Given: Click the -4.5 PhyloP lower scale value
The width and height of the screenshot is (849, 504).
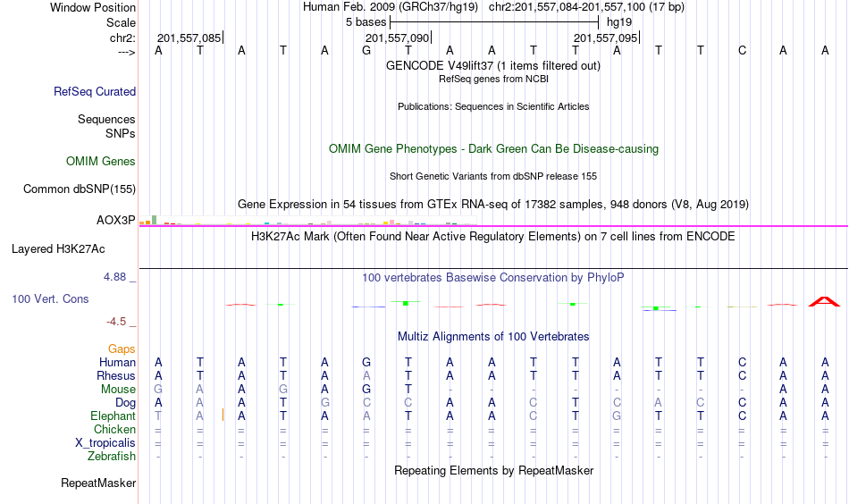Looking at the screenshot, I should click(116, 322).
